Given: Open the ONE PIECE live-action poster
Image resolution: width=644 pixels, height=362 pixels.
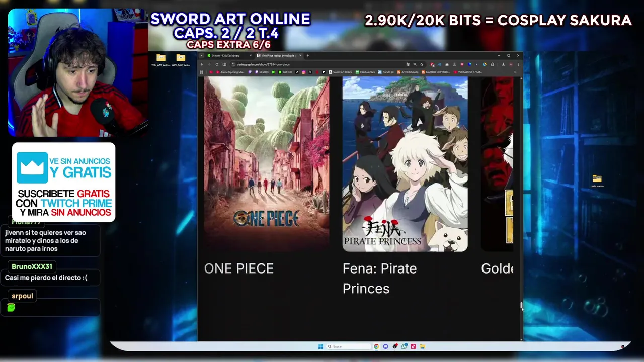Looking at the screenshot, I should (267, 164).
